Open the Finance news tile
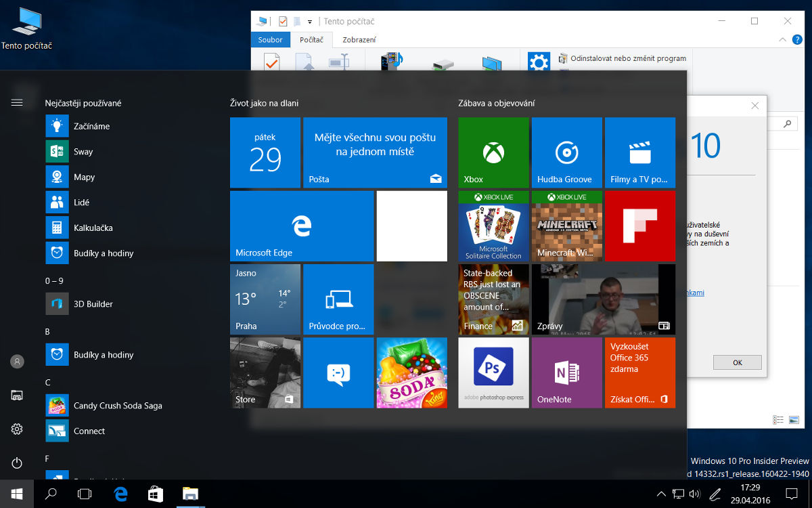812x508 pixels. (x=493, y=299)
